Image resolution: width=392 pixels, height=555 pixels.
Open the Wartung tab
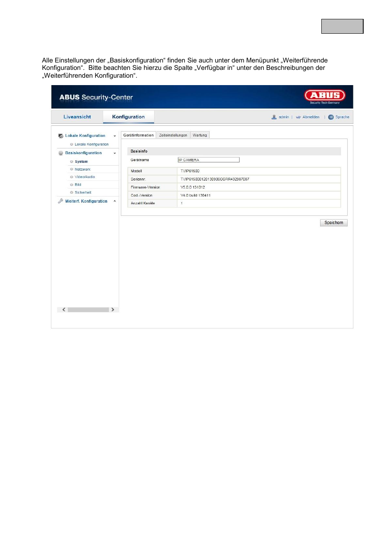pyautogui.click(x=200, y=135)
